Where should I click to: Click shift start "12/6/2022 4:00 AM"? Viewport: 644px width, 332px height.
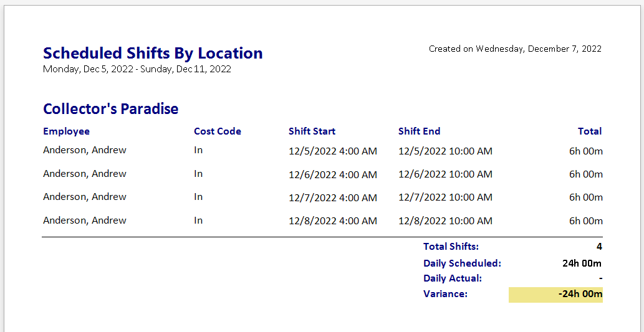(x=333, y=174)
